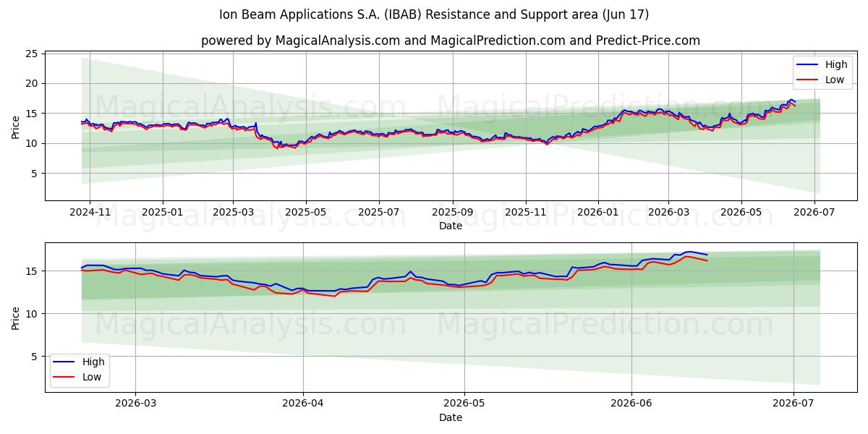
Task: Click 'High' in the bottom chart legend
Action: pyautogui.click(x=93, y=362)
